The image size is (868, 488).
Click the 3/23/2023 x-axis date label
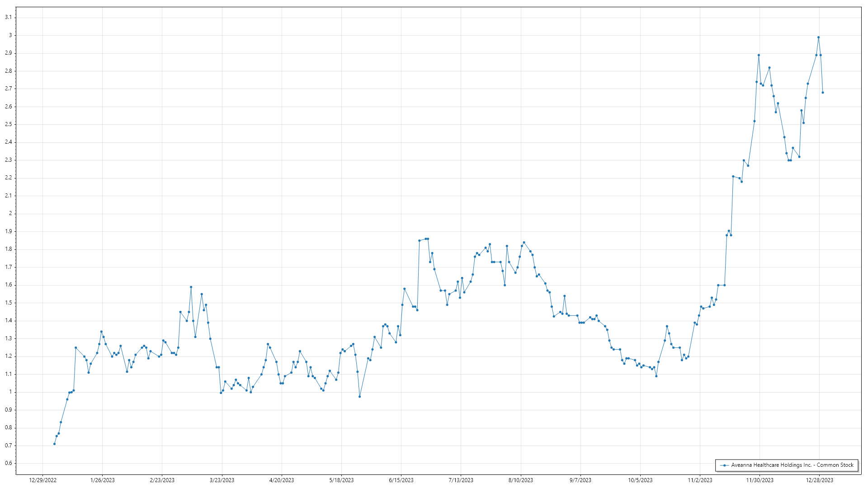coord(222,480)
